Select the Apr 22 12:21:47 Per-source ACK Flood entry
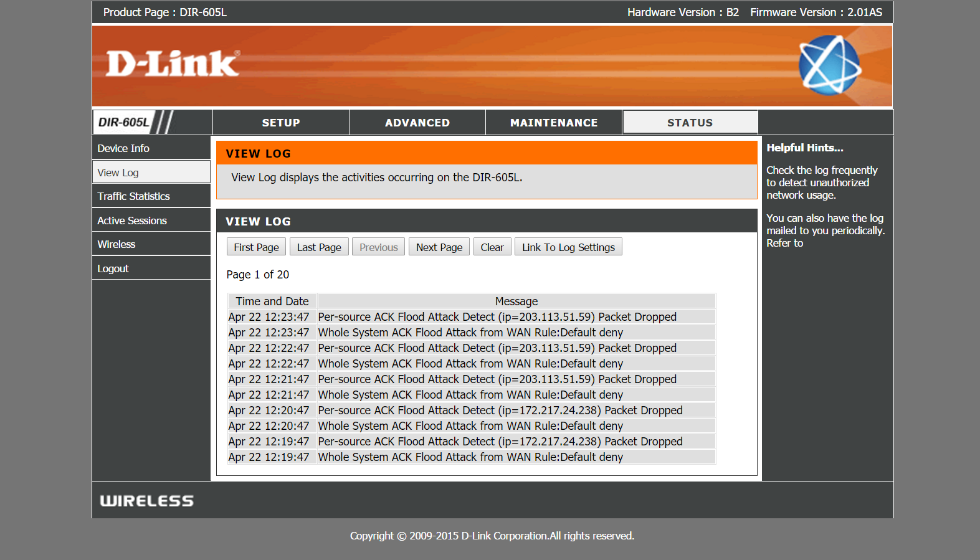 pos(472,379)
